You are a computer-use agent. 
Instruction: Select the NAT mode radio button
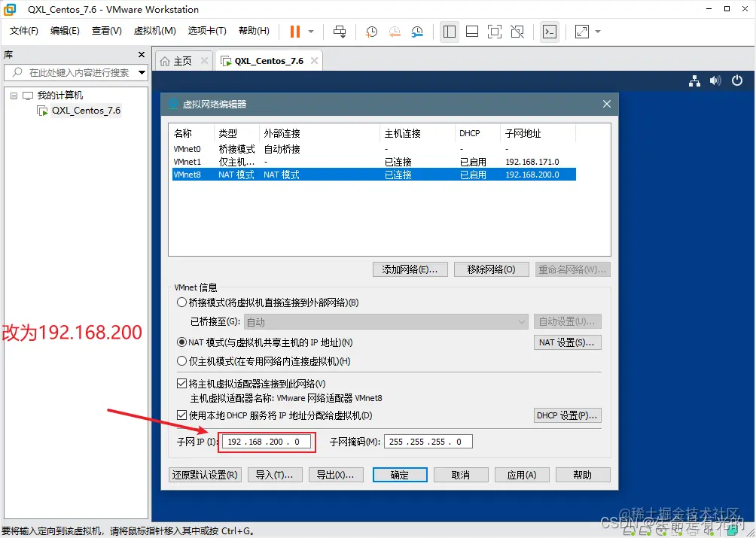point(181,342)
